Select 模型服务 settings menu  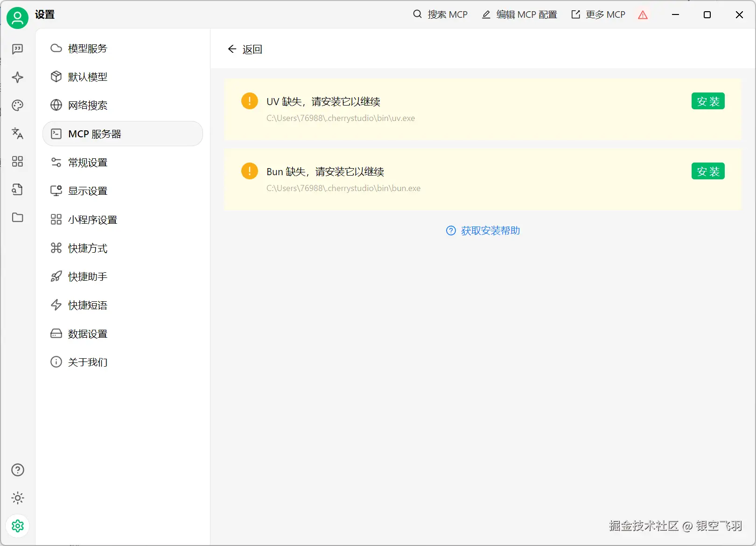point(123,48)
